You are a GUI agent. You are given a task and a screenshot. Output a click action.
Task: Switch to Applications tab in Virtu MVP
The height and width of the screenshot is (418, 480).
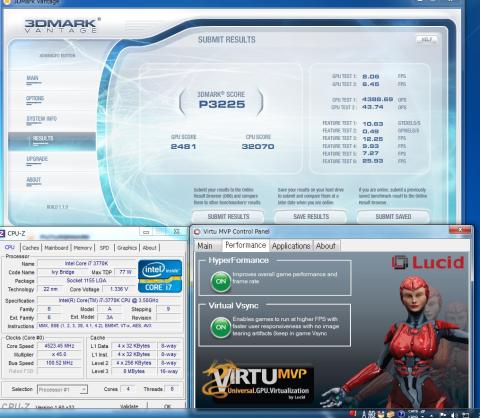pyautogui.click(x=291, y=246)
